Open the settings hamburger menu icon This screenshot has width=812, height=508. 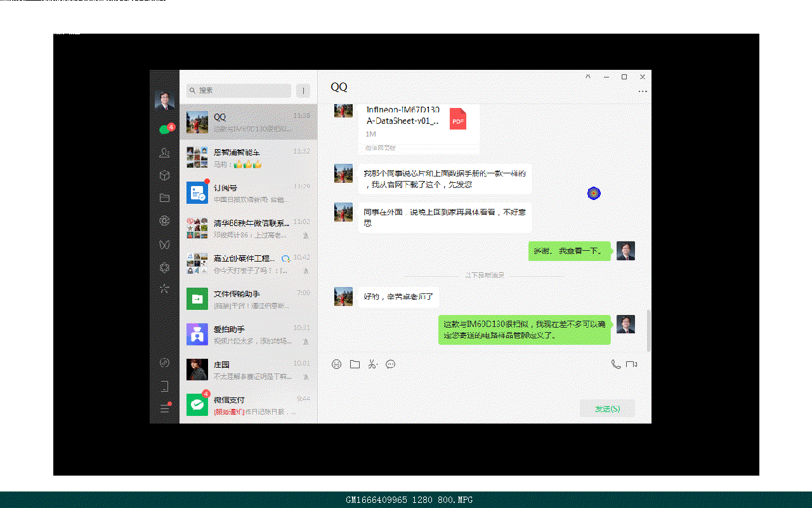coord(165,408)
